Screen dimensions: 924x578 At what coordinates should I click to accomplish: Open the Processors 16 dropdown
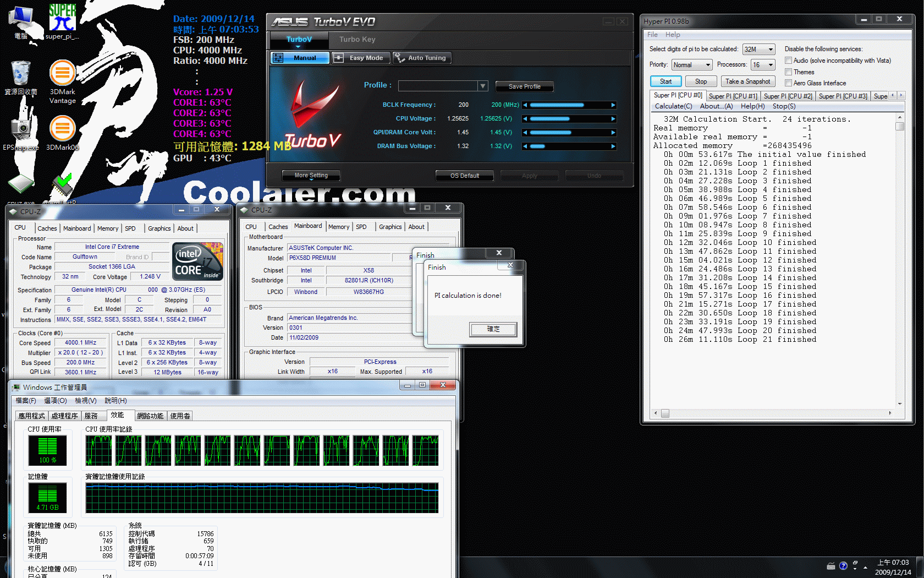coord(763,65)
